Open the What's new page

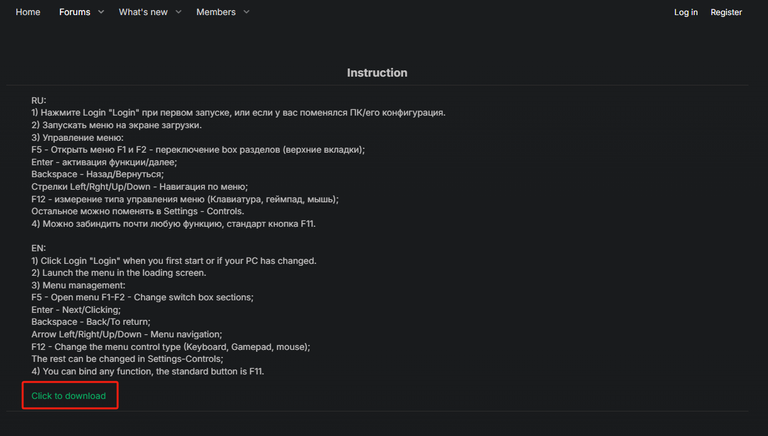(143, 12)
